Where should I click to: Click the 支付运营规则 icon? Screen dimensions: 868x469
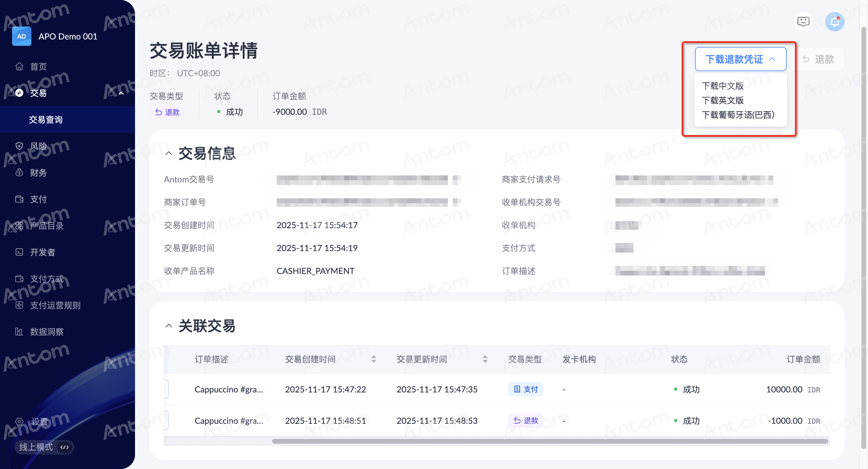point(19,305)
